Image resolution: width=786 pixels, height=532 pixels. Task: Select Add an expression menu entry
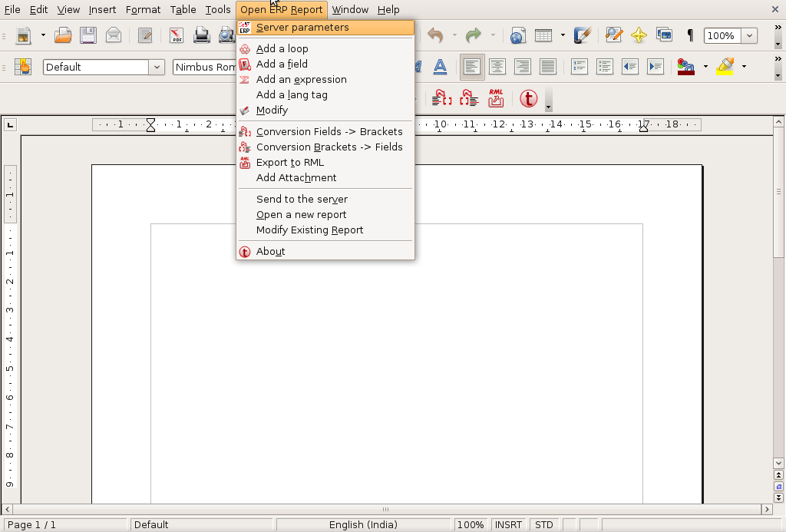(325, 80)
